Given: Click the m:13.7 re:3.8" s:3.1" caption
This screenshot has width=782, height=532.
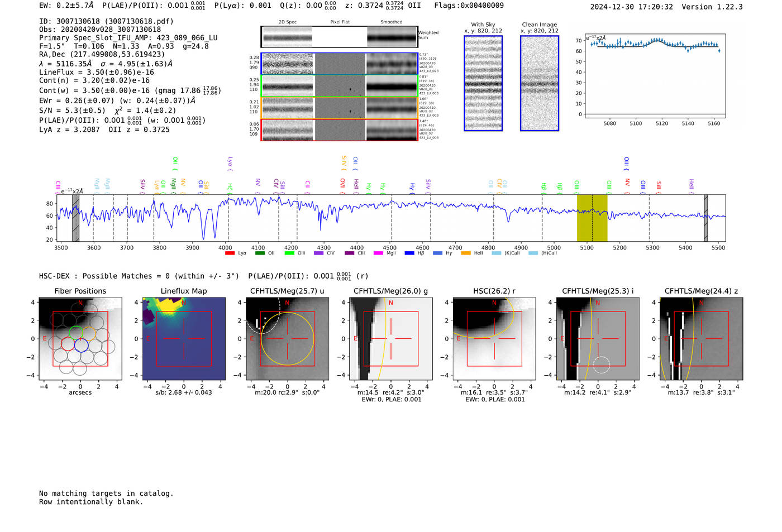Looking at the screenshot, I should tap(702, 392).
